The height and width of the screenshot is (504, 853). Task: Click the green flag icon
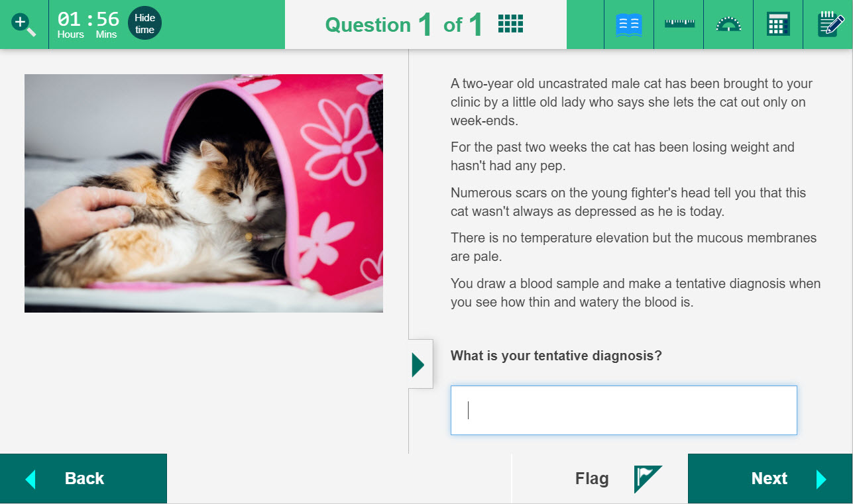point(647,478)
